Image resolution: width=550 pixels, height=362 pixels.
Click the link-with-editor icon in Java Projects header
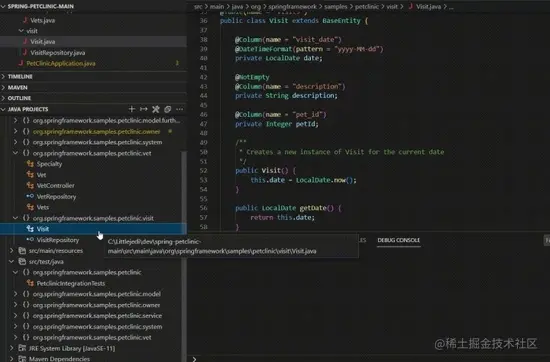coord(168,109)
